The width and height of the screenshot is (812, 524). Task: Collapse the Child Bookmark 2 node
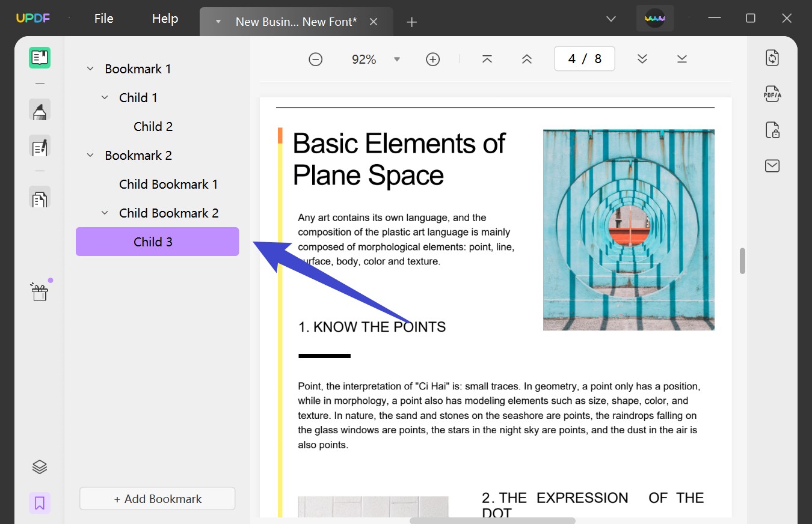[105, 213]
